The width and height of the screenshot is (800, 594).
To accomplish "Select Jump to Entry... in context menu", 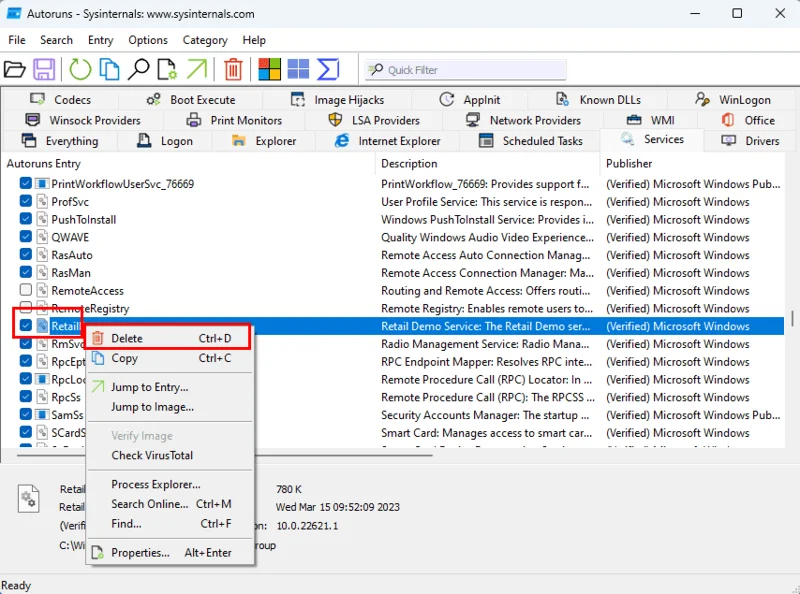I will [x=170, y=387].
